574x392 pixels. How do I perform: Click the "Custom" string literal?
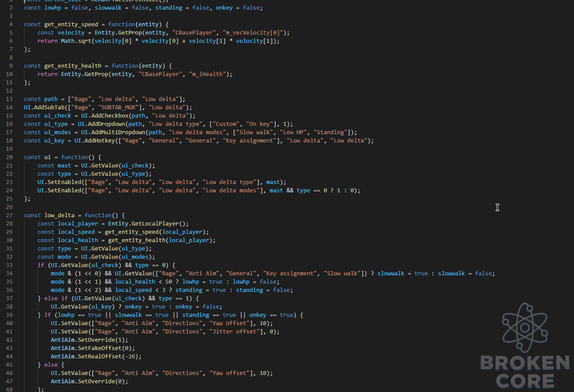point(226,124)
